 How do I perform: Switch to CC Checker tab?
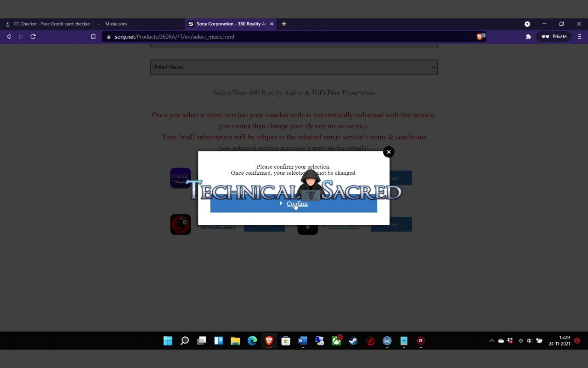click(x=47, y=24)
